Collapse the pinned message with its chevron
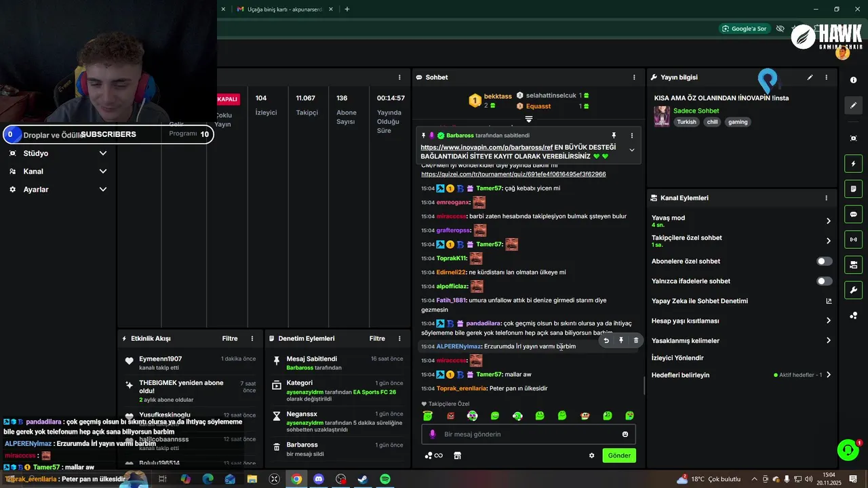This screenshot has height=488, width=868. point(632,150)
